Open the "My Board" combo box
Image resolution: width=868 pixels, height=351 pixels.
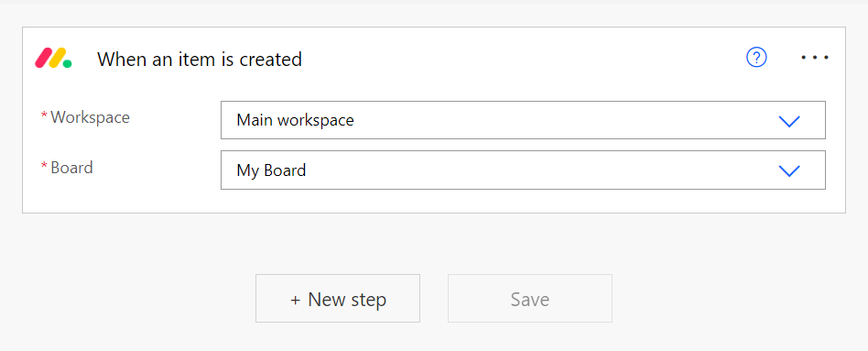click(x=523, y=170)
